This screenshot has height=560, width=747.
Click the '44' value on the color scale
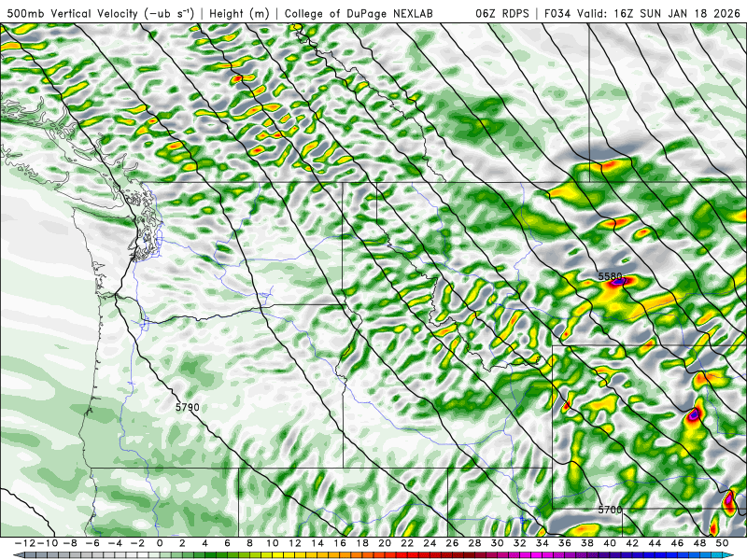(x=655, y=543)
